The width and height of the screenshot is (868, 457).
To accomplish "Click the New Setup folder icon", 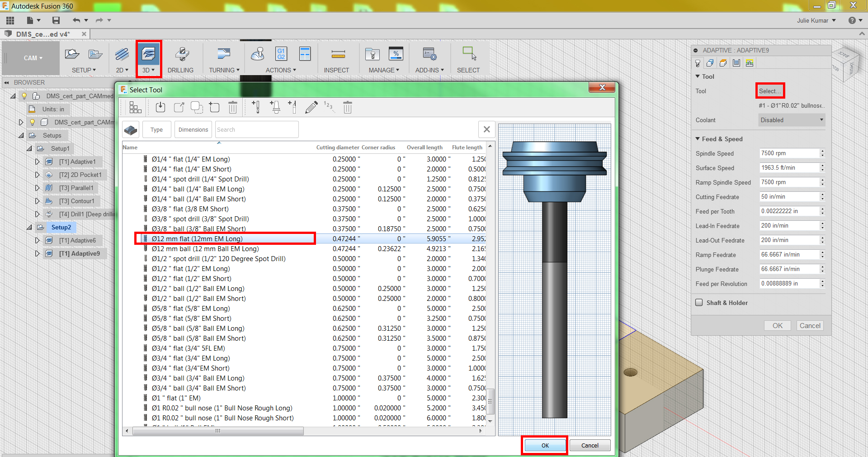I will coord(72,54).
